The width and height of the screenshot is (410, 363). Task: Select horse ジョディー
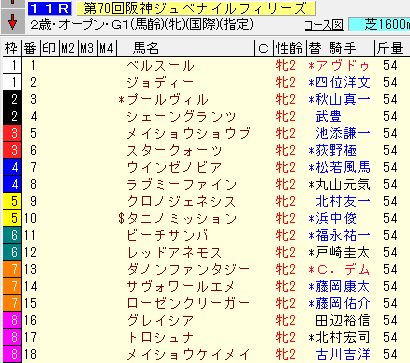pyautogui.click(x=160, y=82)
